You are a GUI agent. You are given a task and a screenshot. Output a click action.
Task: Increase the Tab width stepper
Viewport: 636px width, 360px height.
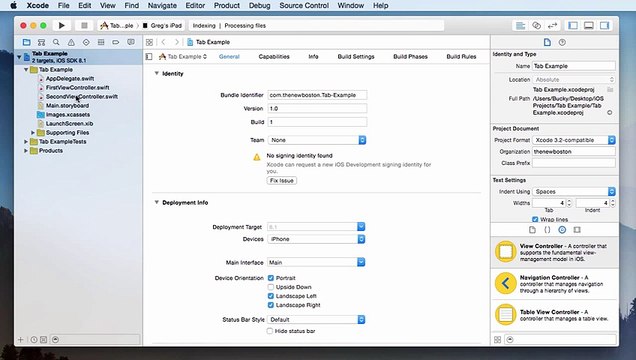click(x=569, y=201)
